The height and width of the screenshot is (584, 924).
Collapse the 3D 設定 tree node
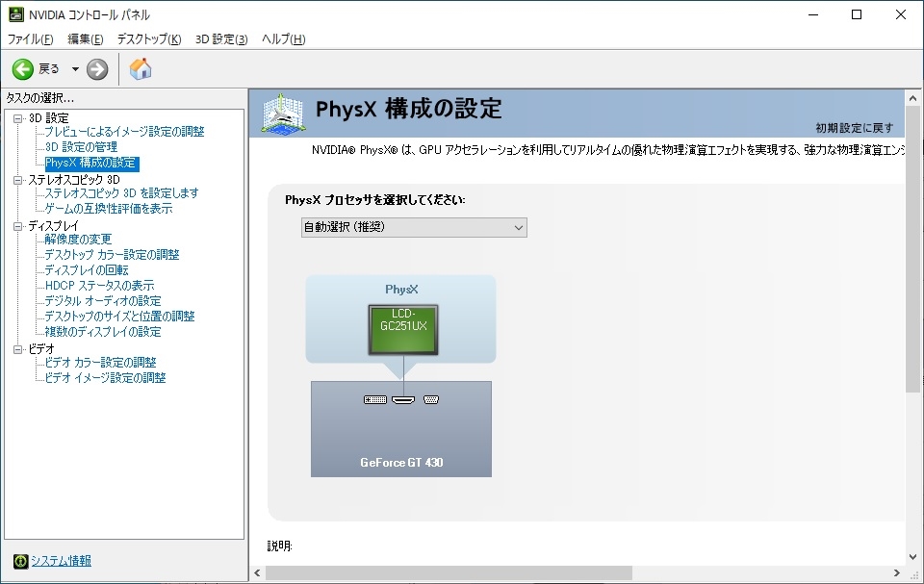click(x=18, y=118)
